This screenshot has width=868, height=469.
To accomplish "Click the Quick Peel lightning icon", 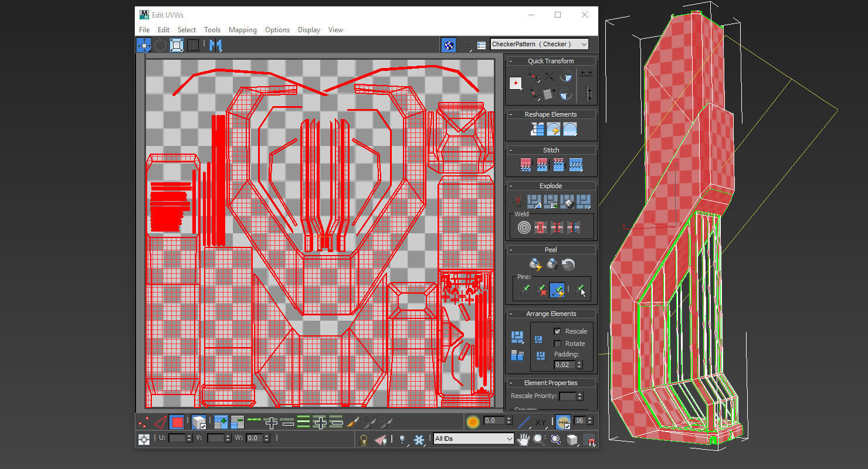I will (x=535, y=264).
